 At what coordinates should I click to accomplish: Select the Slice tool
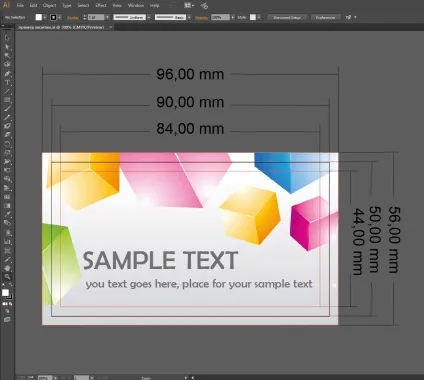pos(7,259)
